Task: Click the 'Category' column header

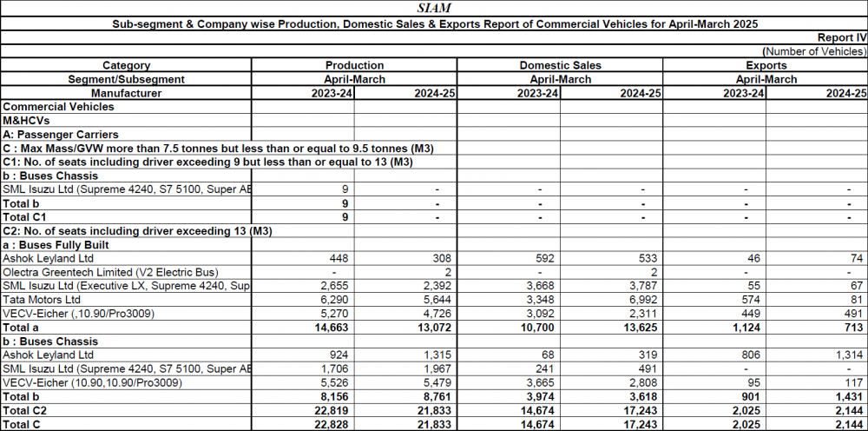Action: pyautogui.click(x=126, y=65)
